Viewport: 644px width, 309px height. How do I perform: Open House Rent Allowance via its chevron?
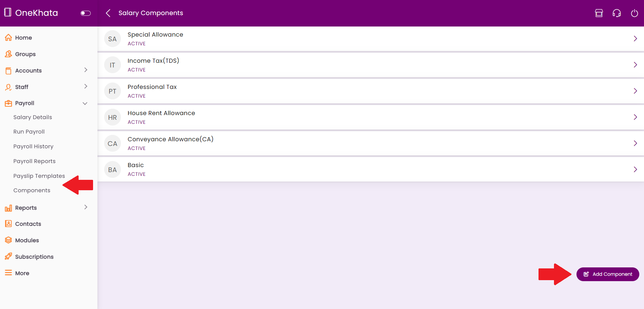pyautogui.click(x=635, y=117)
